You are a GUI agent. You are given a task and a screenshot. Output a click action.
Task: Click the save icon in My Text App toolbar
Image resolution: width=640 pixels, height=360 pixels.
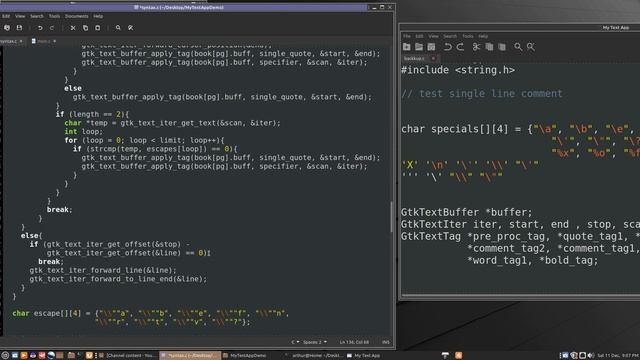pos(431,47)
